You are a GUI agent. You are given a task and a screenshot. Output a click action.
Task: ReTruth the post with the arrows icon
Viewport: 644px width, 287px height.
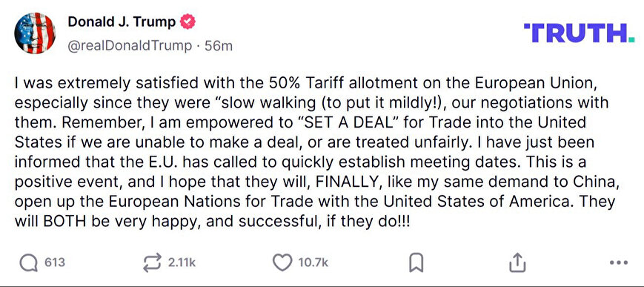tap(152, 263)
